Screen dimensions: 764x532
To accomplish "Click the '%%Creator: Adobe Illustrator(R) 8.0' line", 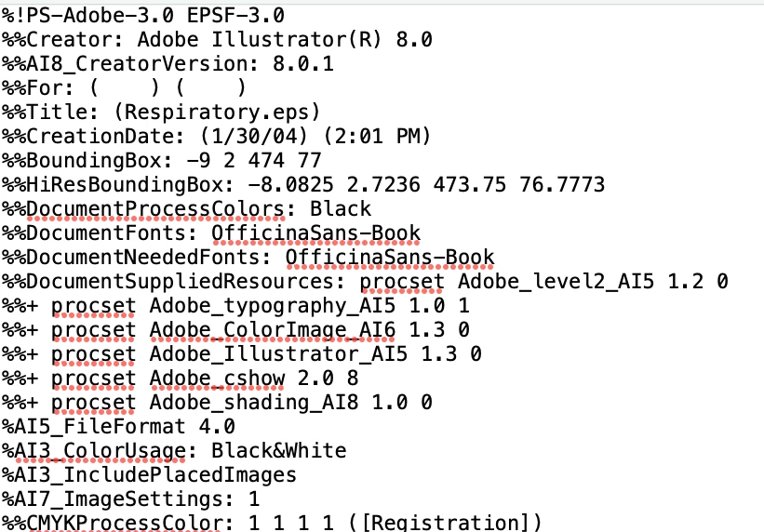I will coord(217,39).
